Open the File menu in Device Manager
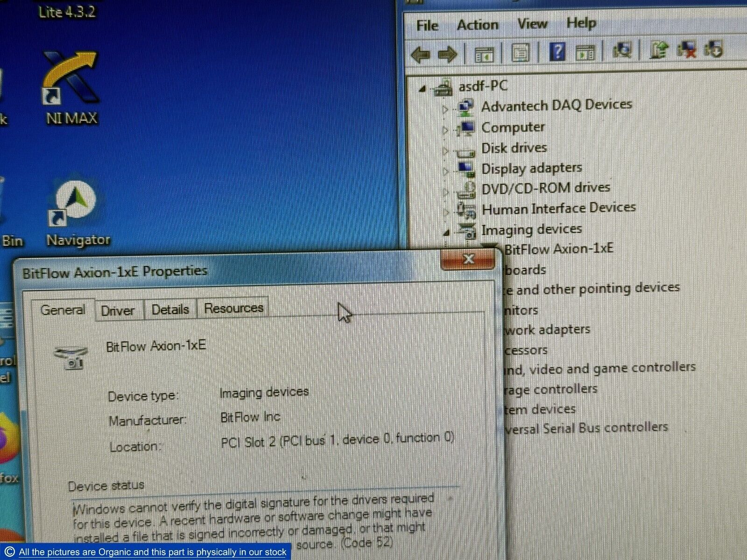 [x=427, y=25]
